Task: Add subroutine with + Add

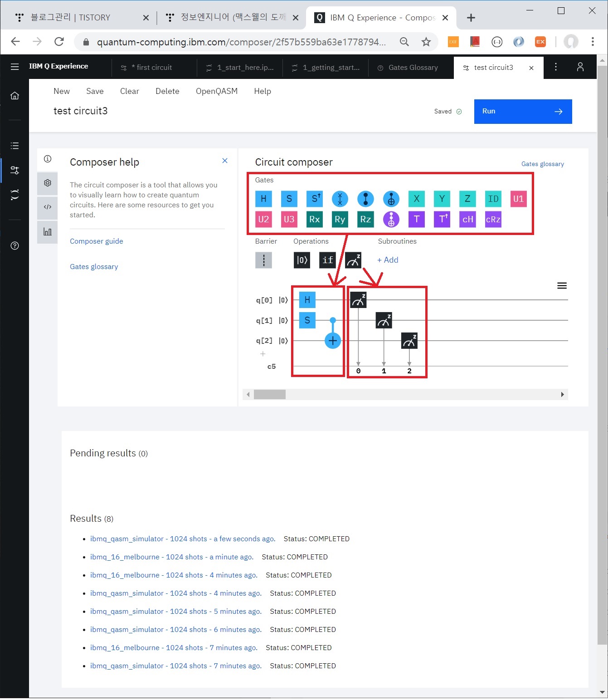Action: coord(388,260)
